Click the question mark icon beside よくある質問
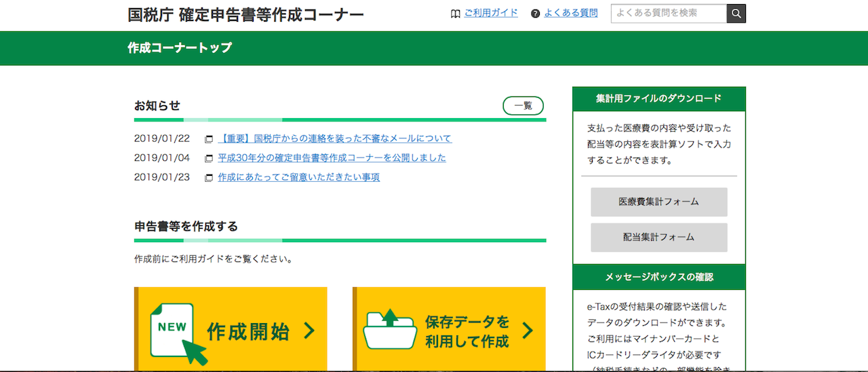Image resolution: width=868 pixels, height=372 pixels. 536,14
